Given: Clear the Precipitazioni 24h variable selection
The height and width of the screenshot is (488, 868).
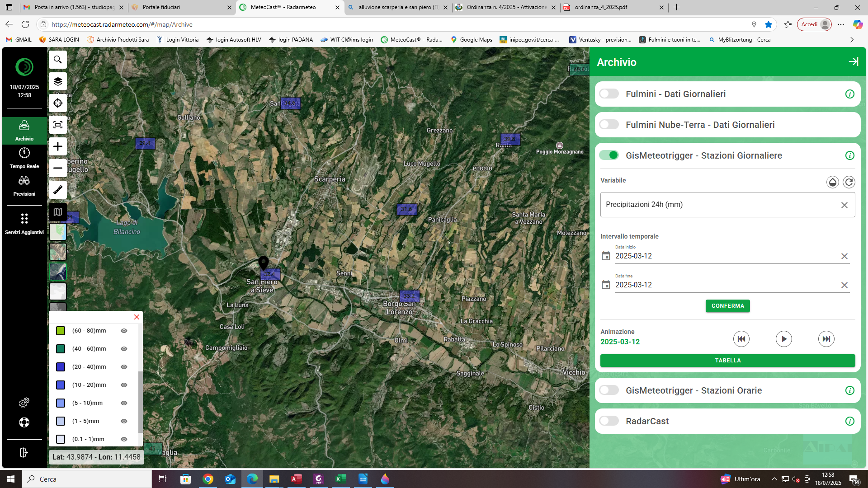Looking at the screenshot, I should pyautogui.click(x=844, y=205).
